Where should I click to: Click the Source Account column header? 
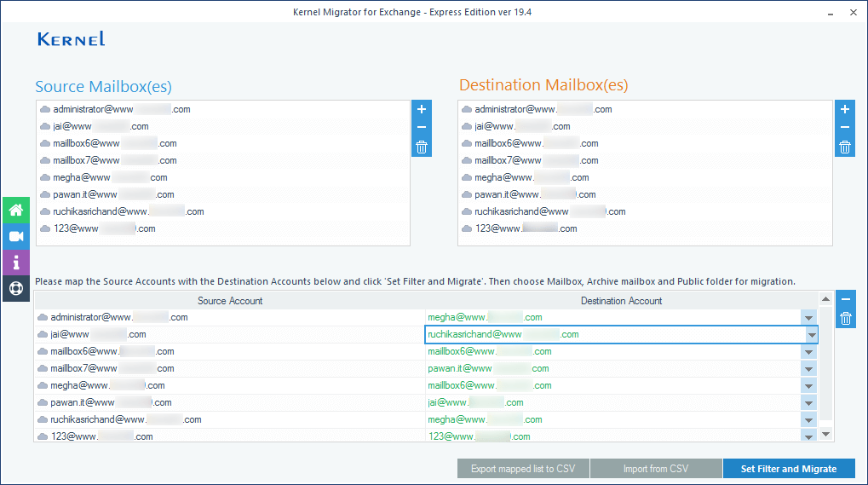pos(230,301)
